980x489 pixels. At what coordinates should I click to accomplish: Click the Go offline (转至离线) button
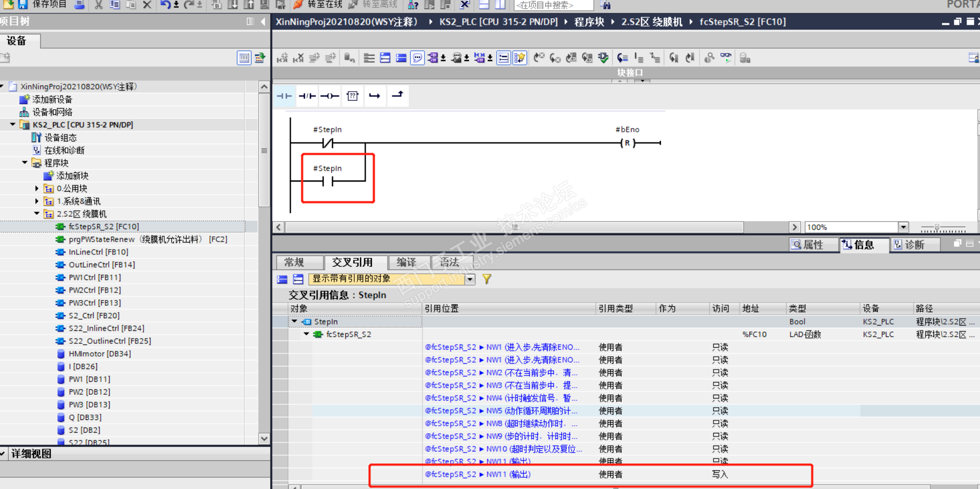pyautogui.click(x=373, y=4)
